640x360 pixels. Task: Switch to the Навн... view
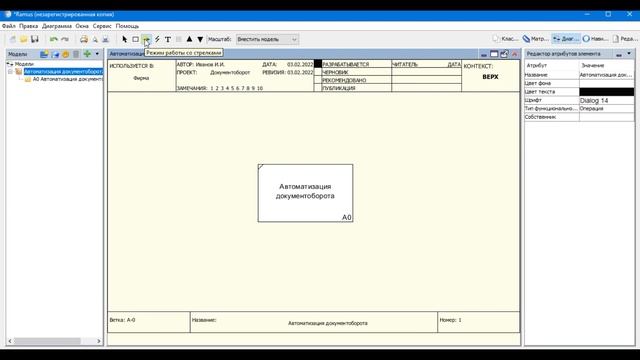pyautogui.click(x=596, y=39)
